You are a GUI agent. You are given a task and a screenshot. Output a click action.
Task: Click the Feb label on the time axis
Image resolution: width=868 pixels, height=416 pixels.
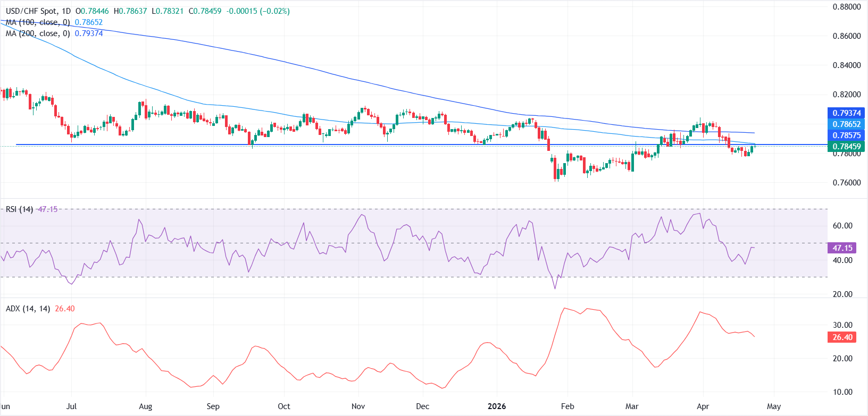coord(567,406)
